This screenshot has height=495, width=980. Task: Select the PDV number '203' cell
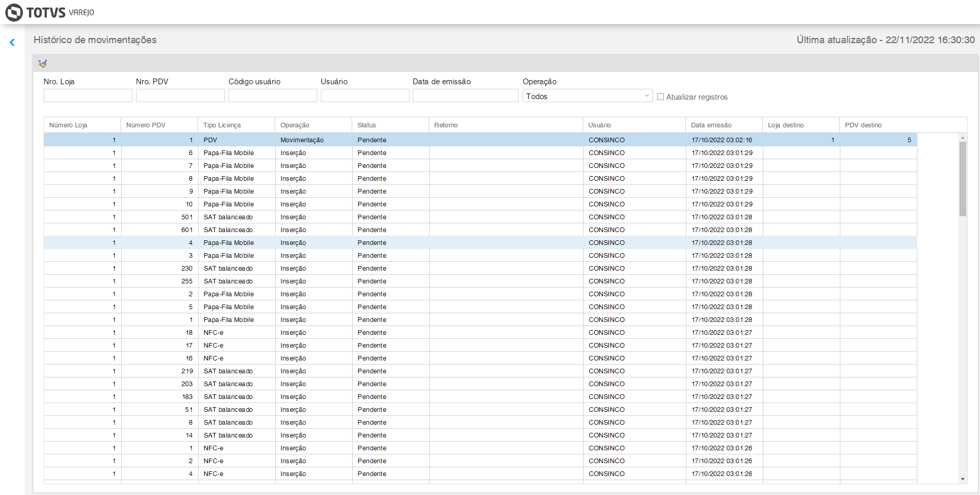pyautogui.click(x=160, y=384)
